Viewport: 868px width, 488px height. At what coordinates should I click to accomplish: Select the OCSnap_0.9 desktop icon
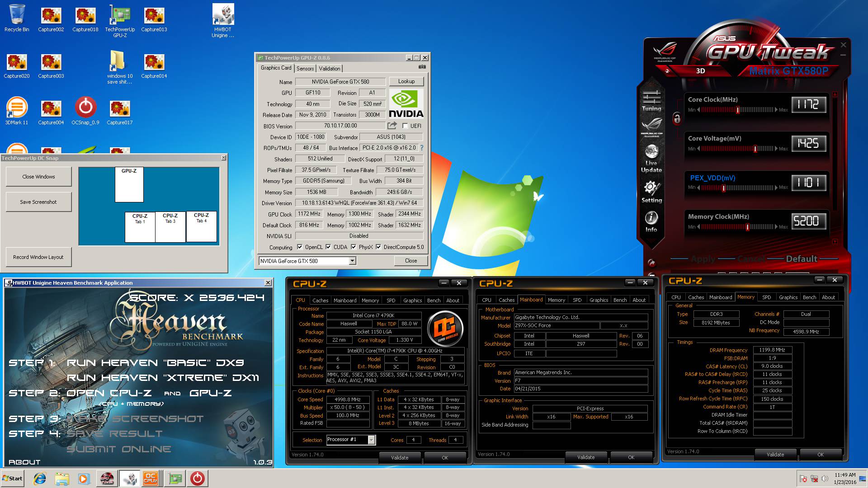85,111
